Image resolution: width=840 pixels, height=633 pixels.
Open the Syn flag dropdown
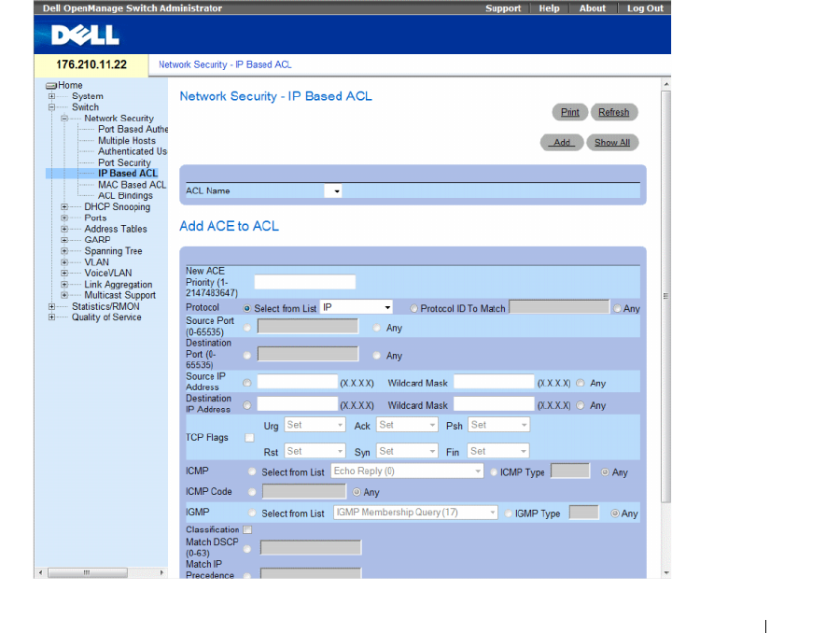[x=407, y=451]
